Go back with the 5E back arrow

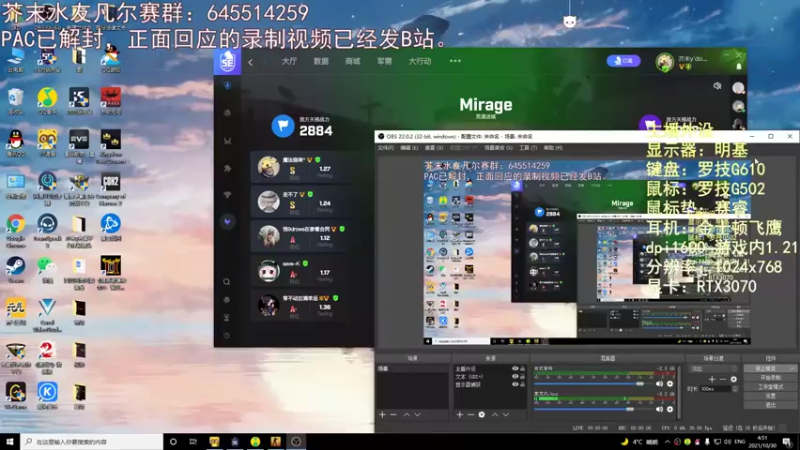pyautogui.click(x=251, y=62)
